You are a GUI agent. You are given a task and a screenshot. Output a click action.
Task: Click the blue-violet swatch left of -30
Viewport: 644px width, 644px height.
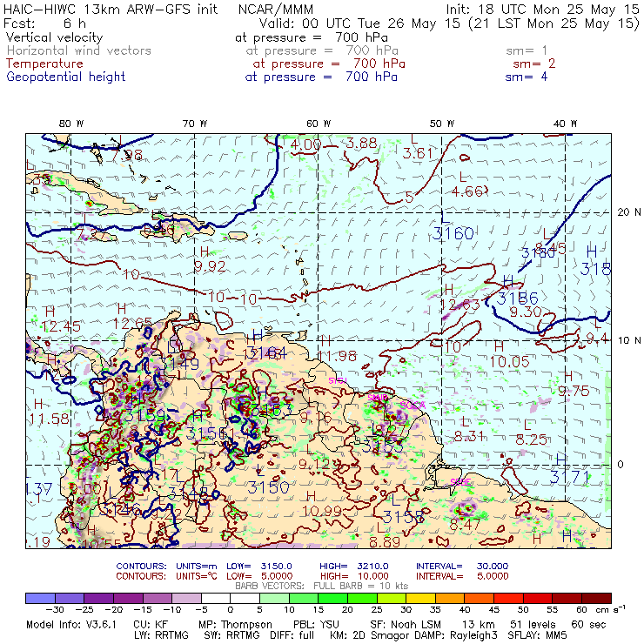[40, 598]
